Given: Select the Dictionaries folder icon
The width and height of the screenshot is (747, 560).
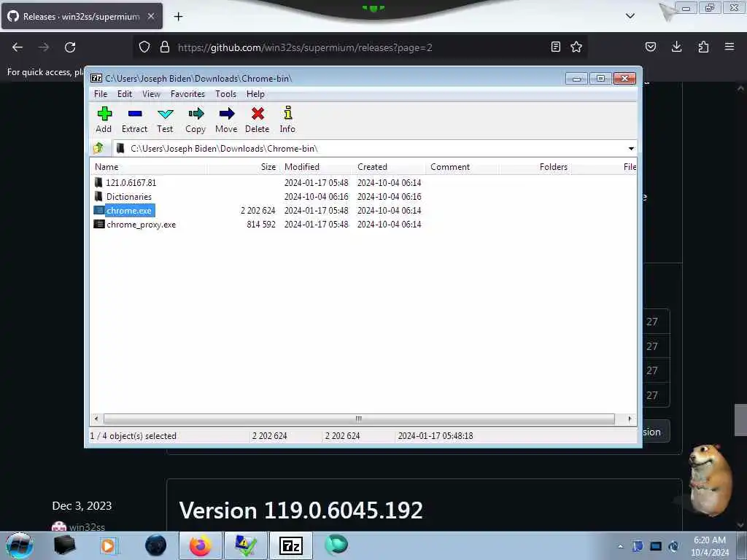Looking at the screenshot, I should coord(98,196).
